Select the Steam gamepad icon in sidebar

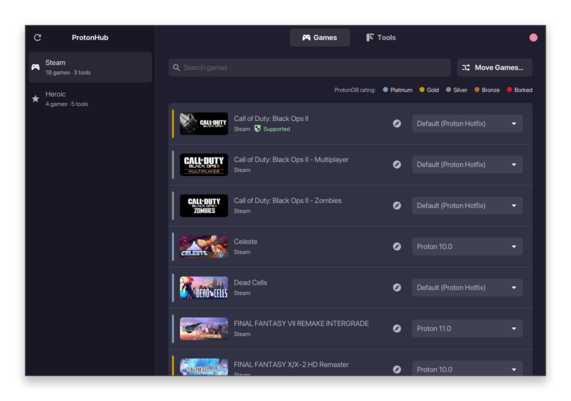(x=35, y=67)
